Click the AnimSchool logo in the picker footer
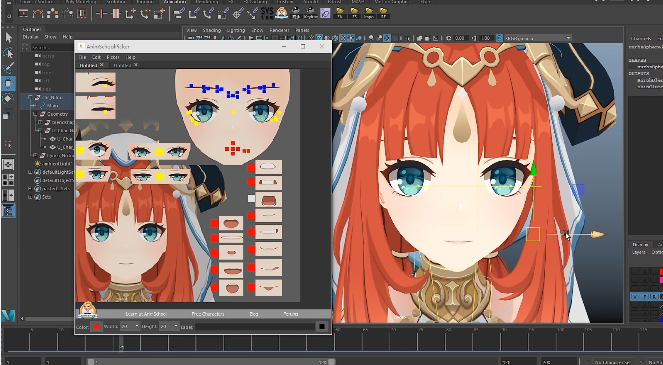663x365 pixels. (88, 310)
